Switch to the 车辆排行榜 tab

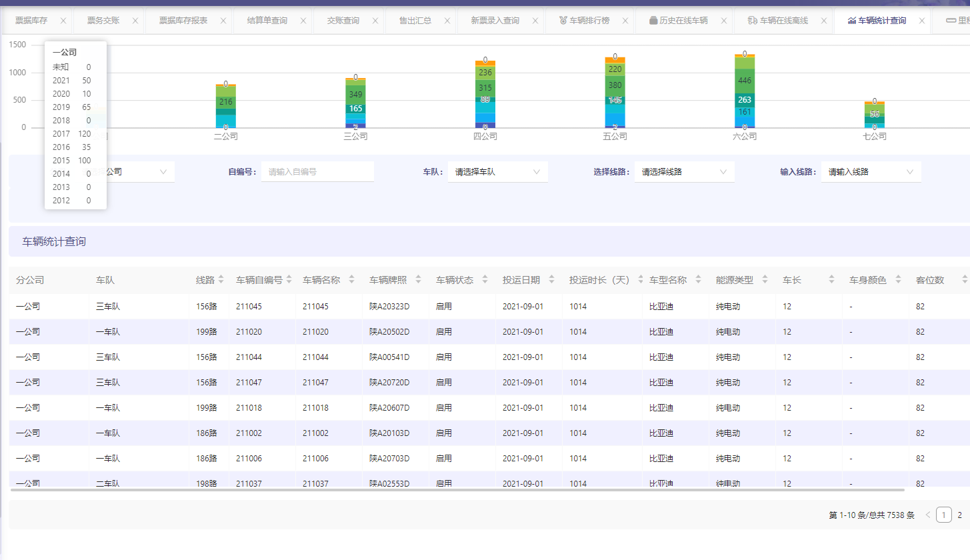point(584,21)
